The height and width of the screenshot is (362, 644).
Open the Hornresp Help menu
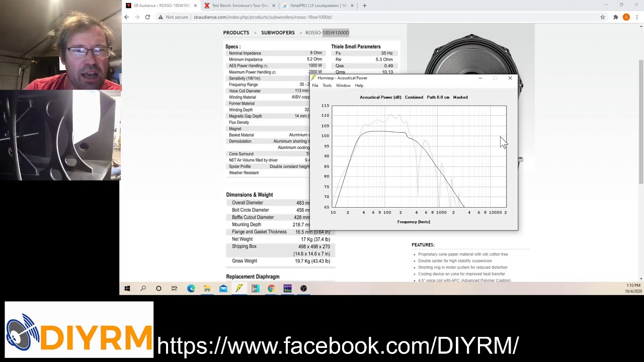(359, 85)
